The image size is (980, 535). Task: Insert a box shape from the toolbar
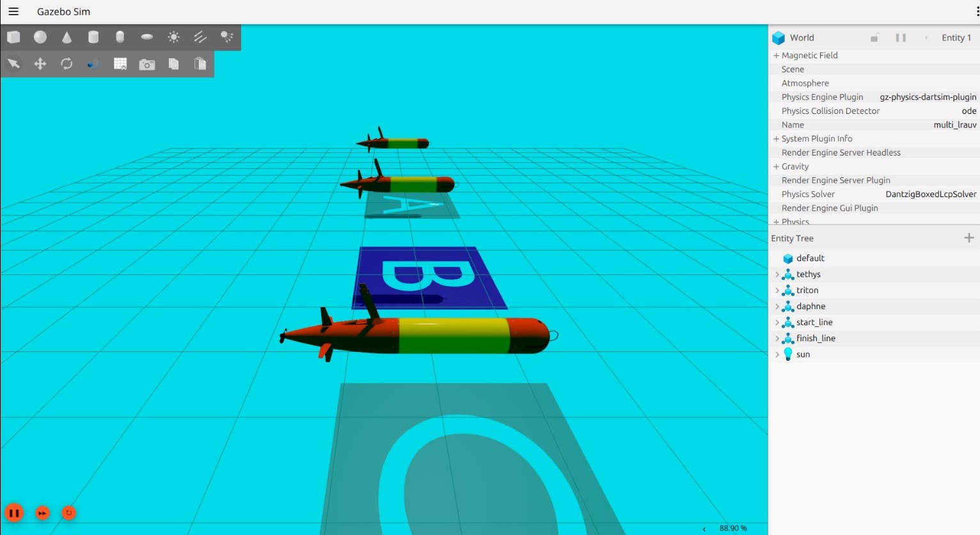13,37
